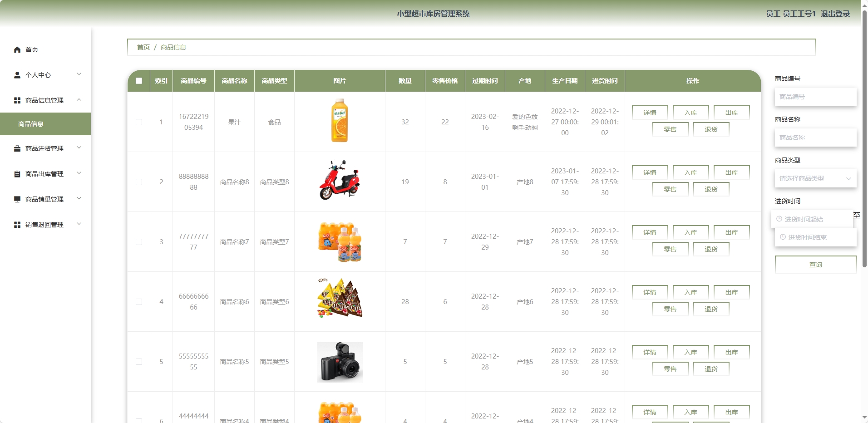This screenshot has width=868, height=423.
Task: Open 销售退回管理 in the sidebar
Action: pyautogui.click(x=45, y=225)
